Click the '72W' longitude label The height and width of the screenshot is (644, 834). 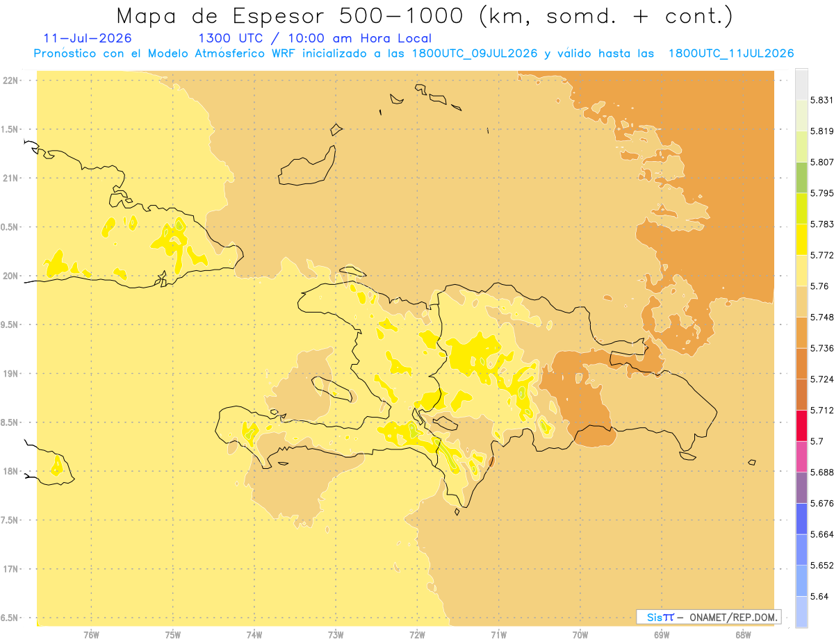pyautogui.click(x=417, y=635)
